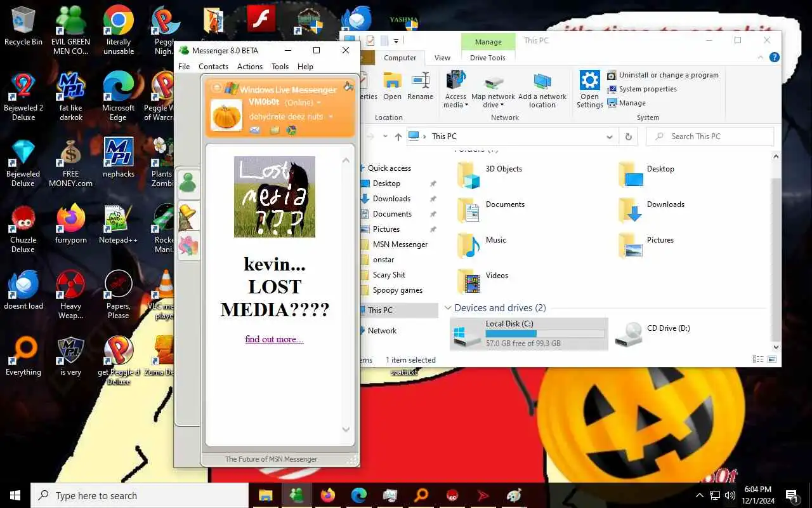Click System properties in the ribbon
Viewport: 812px width, 508px height.
click(x=642, y=89)
